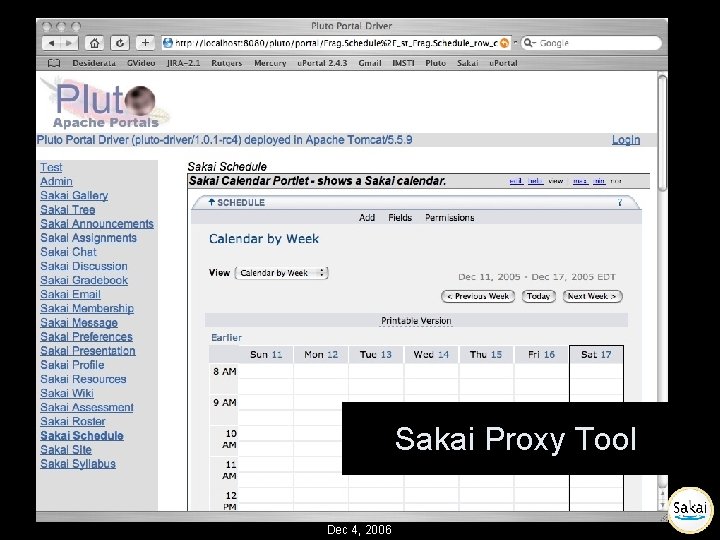Open the IMSTI bookmark

pos(403,63)
